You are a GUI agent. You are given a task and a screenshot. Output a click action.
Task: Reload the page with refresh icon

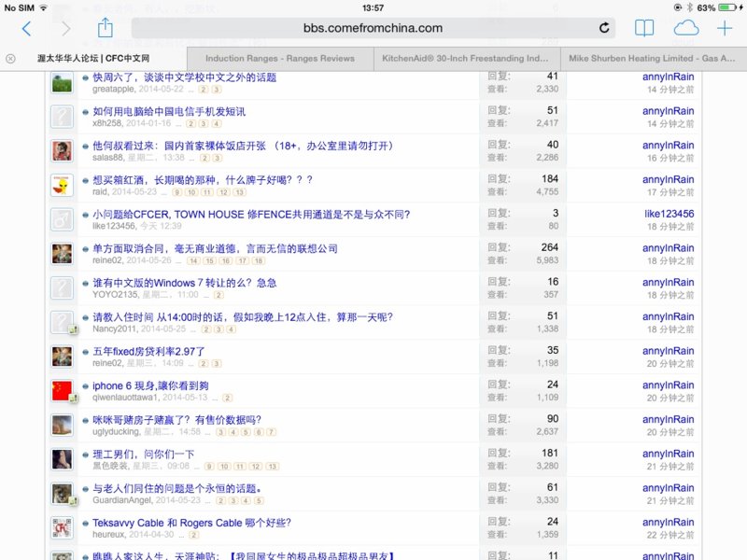pos(604,29)
